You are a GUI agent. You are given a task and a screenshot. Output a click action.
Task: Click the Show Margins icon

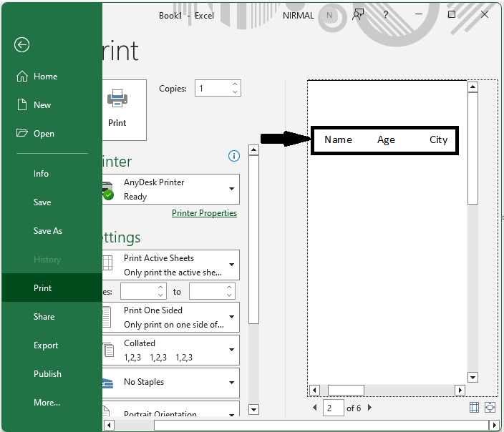click(474, 408)
